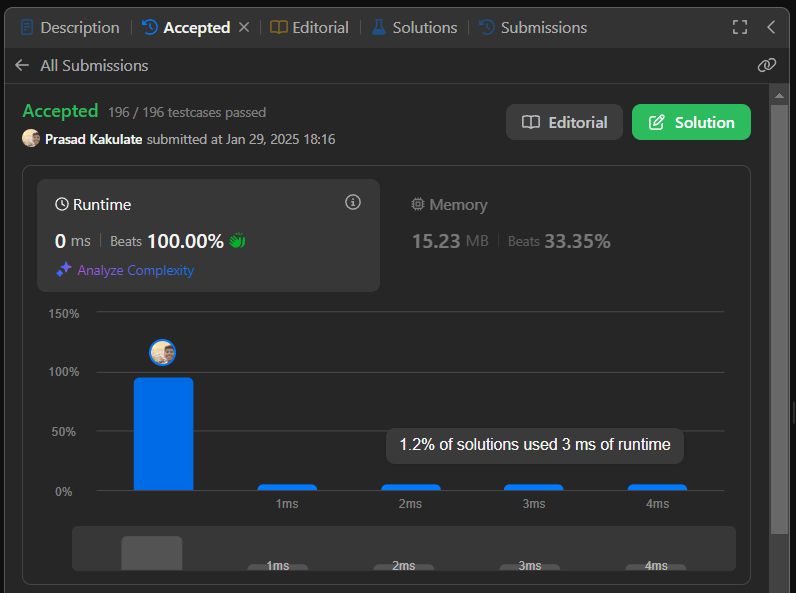Close the Accepted tab
This screenshot has width=796, height=593.
(244, 27)
